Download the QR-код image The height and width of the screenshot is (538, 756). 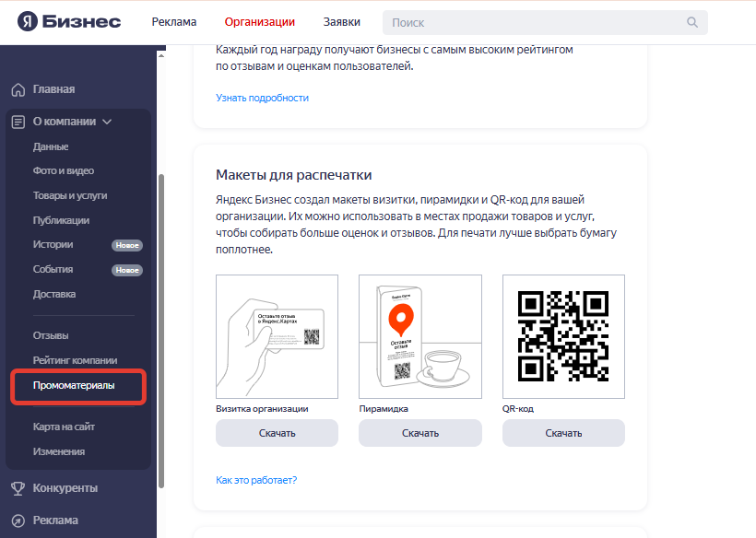click(563, 433)
